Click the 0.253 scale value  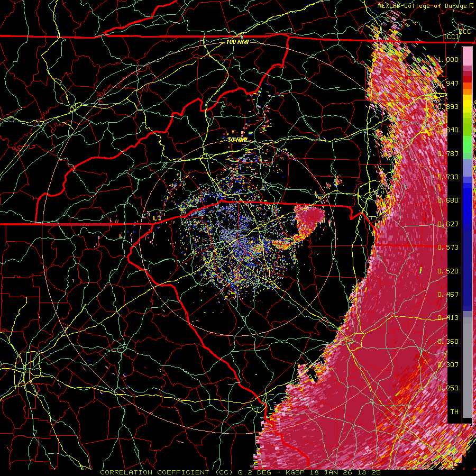(448, 388)
